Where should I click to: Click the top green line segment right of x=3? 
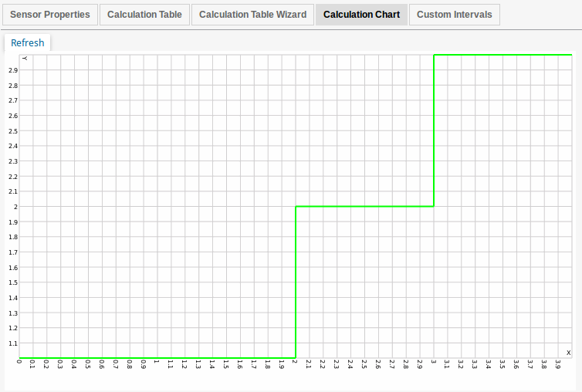[502, 55]
